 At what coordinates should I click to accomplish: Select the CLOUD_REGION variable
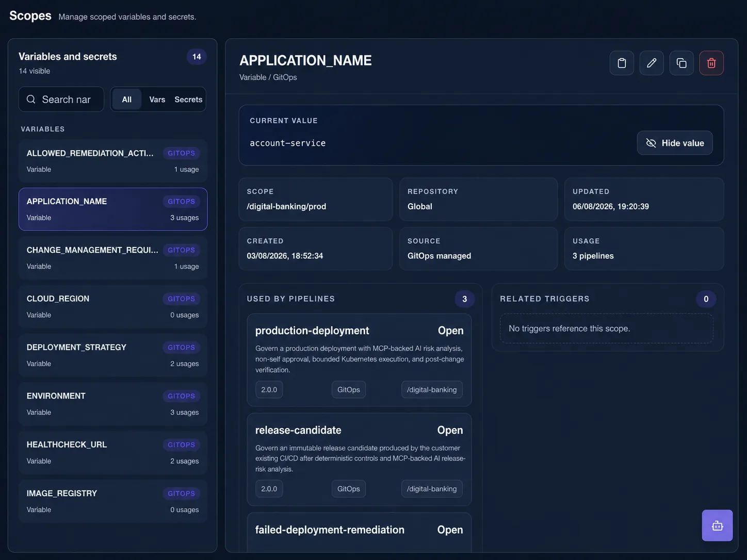(x=113, y=306)
